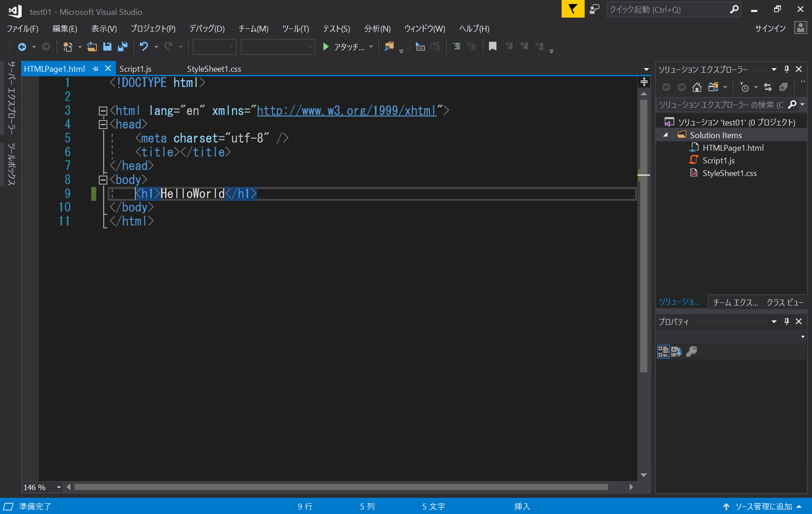Open the デバッグ menu
Viewport: 812px width, 514px height.
(207, 28)
